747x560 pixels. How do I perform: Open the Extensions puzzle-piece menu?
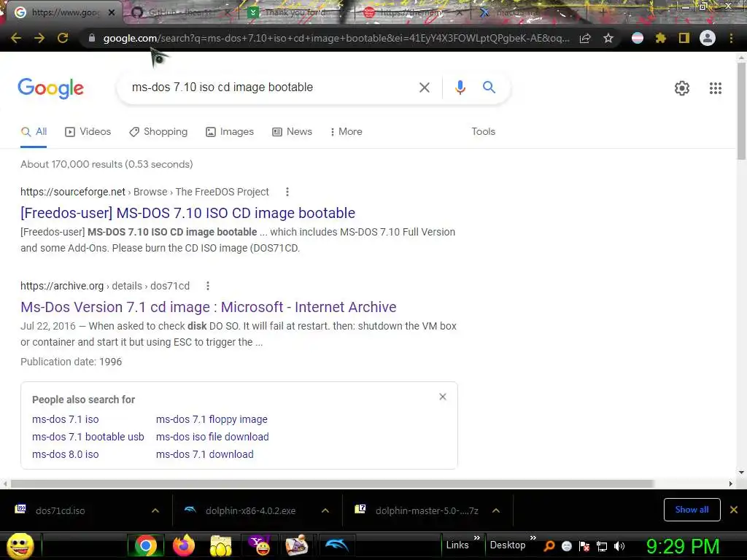[660, 38]
